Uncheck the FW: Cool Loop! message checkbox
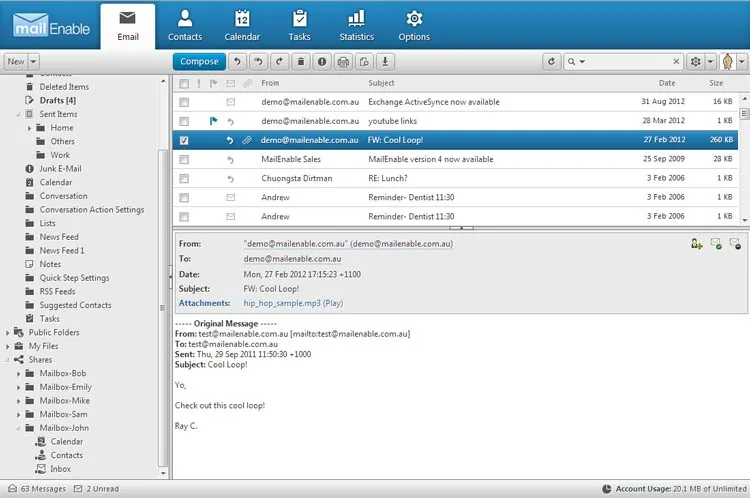This screenshot has width=750, height=498. click(x=184, y=141)
